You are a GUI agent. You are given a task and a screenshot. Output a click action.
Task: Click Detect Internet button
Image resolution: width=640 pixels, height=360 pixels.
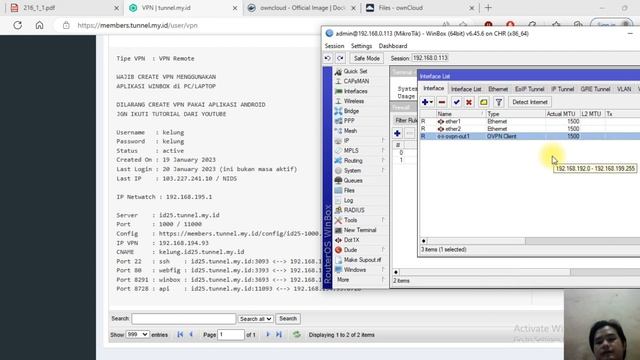pyautogui.click(x=530, y=102)
